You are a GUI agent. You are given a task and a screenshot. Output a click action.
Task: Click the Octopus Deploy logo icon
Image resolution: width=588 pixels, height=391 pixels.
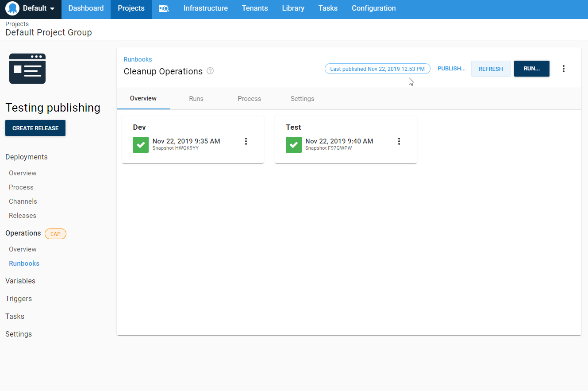click(x=12, y=8)
